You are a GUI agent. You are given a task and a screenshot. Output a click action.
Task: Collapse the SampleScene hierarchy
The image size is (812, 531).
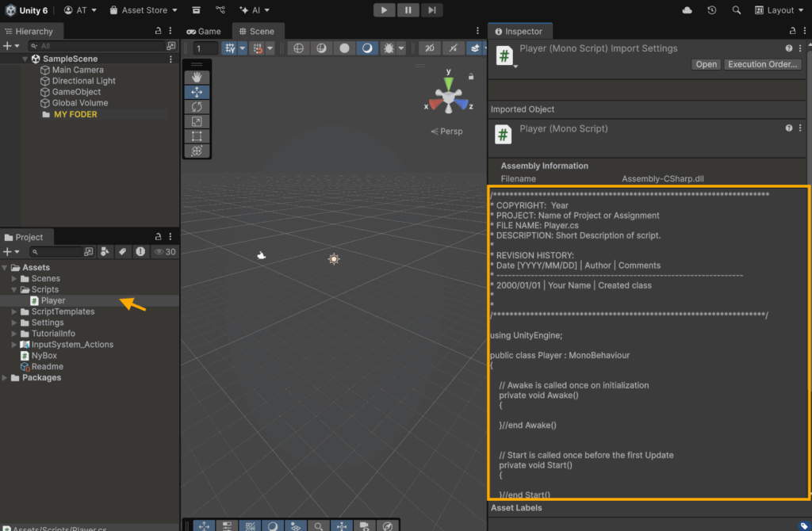[x=25, y=59]
